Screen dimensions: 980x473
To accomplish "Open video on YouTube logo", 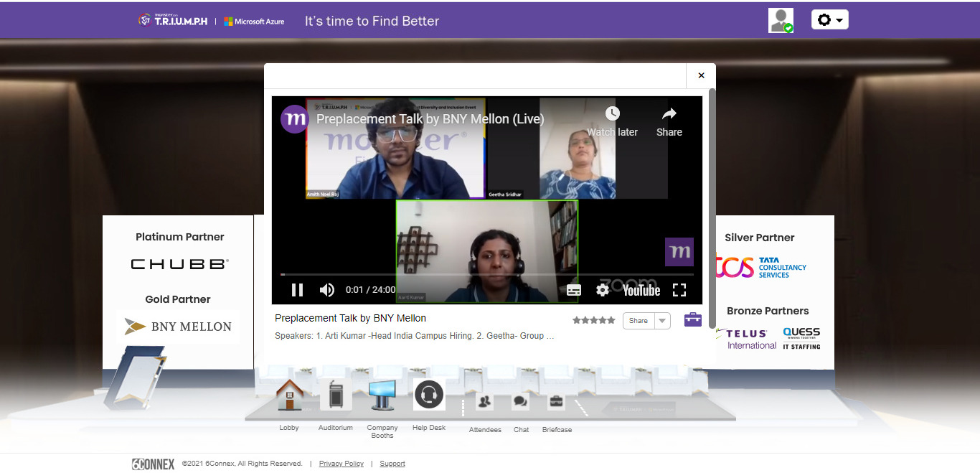I will pos(641,290).
